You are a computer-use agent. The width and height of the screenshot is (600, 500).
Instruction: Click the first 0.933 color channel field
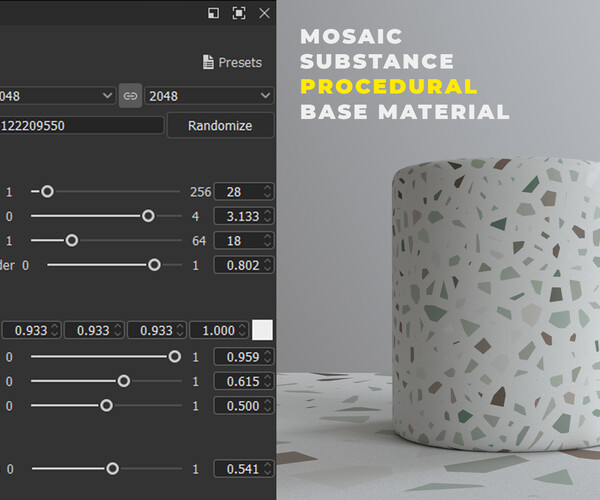pyautogui.click(x=31, y=330)
